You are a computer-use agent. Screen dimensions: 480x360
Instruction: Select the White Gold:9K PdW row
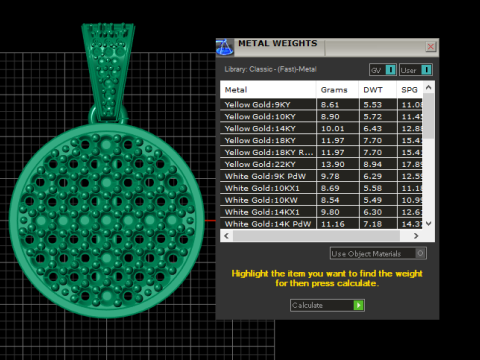(321, 176)
